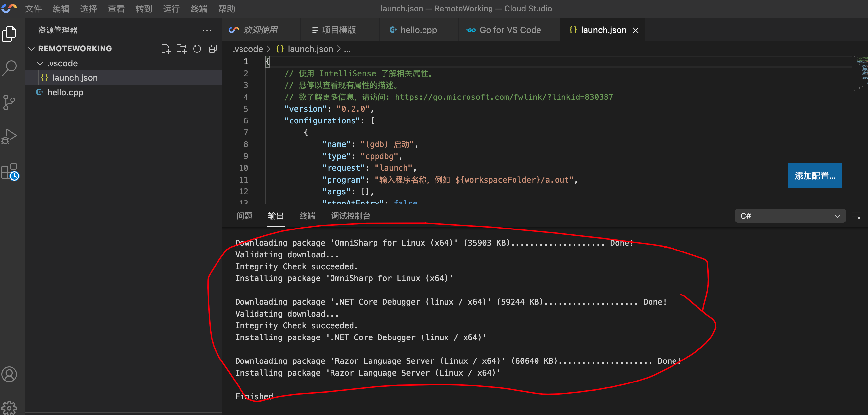Switch to the 终端 panel tab
Screen dimensions: 868x415
[x=307, y=216]
